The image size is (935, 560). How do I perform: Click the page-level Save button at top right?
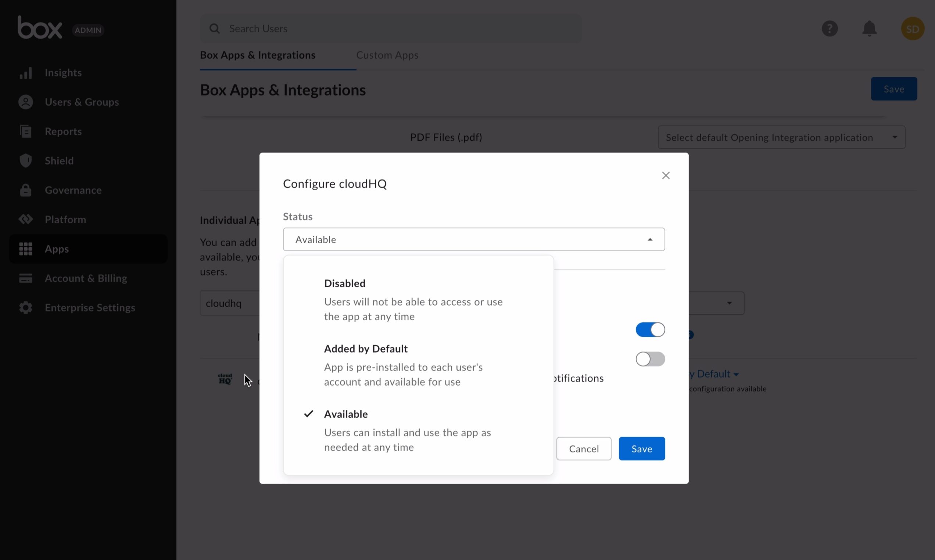coord(894,88)
